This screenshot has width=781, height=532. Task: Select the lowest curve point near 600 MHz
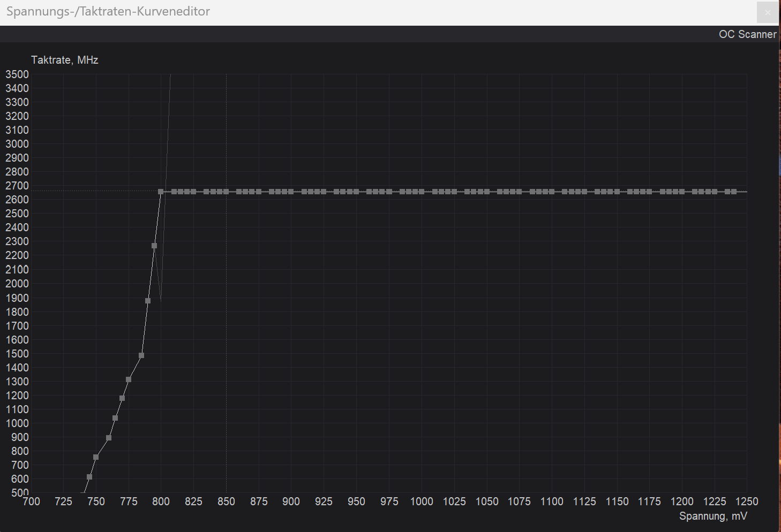(x=89, y=477)
